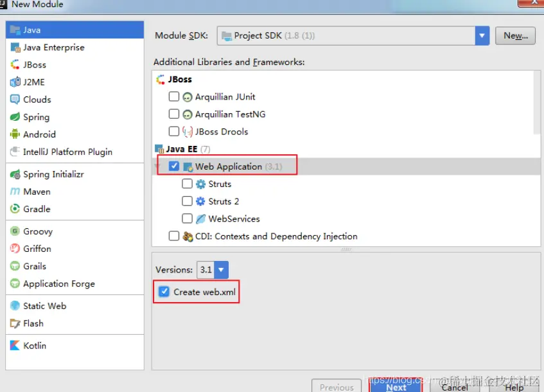Tick the JBoss Drools checkbox
The height and width of the screenshot is (392, 544).
coord(174,131)
